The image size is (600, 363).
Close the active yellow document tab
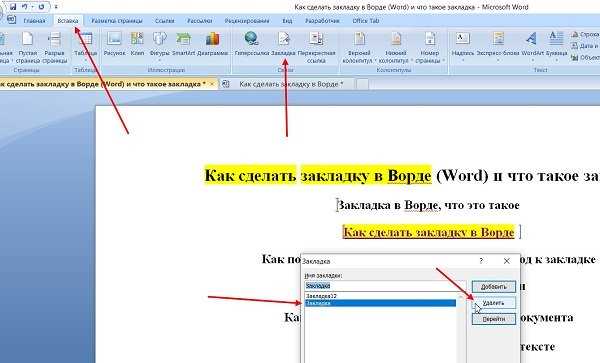click(212, 83)
